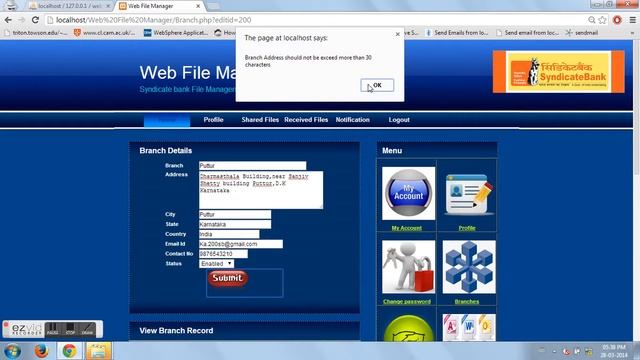Switch to the localhost / 127.0.0.1 tab

(x=70, y=6)
